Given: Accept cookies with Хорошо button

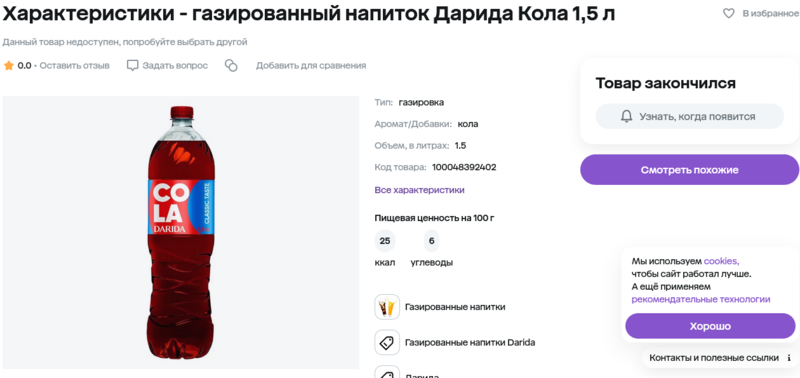Looking at the screenshot, I should click(x=710, y=326).
